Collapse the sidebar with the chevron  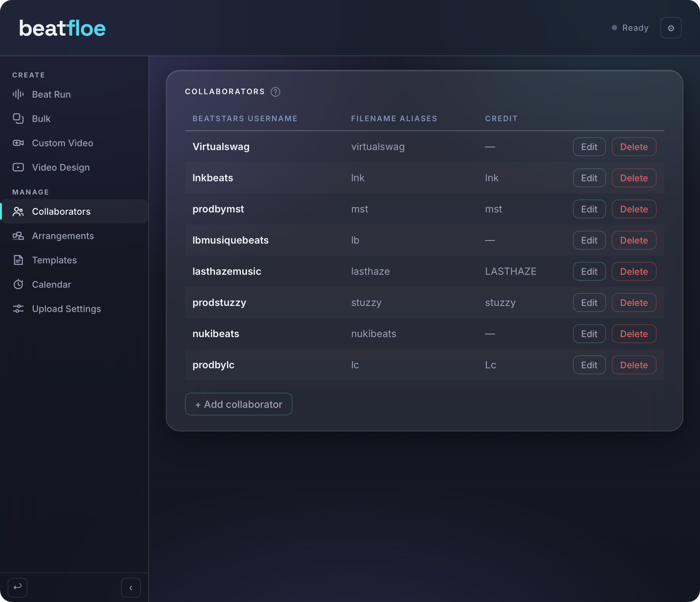(131, 588)
